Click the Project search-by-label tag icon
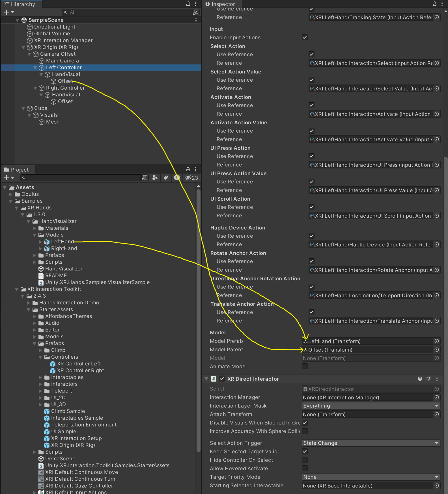448x494 pixels. [x=166, y=178]
